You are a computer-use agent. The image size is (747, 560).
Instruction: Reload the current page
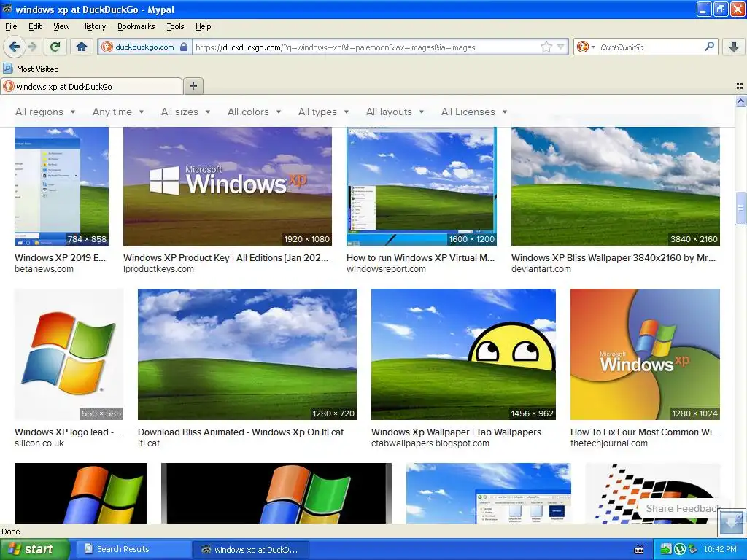(55, 47)
